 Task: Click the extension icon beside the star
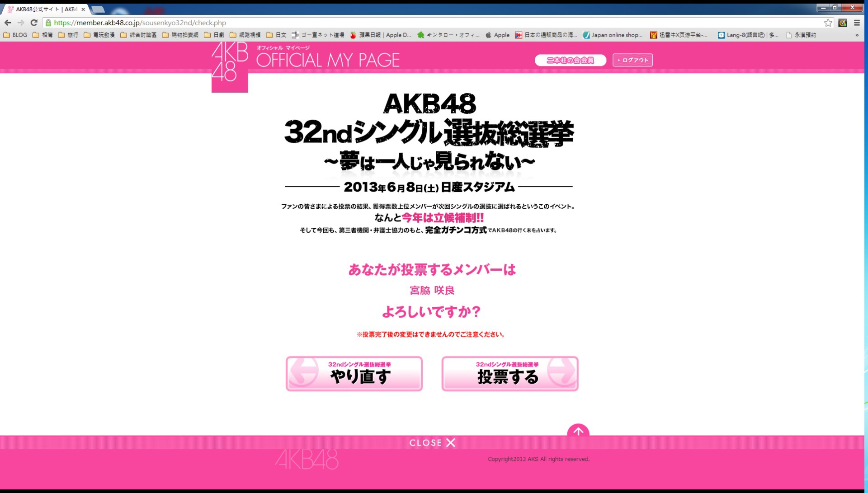(x=842, y=23)
